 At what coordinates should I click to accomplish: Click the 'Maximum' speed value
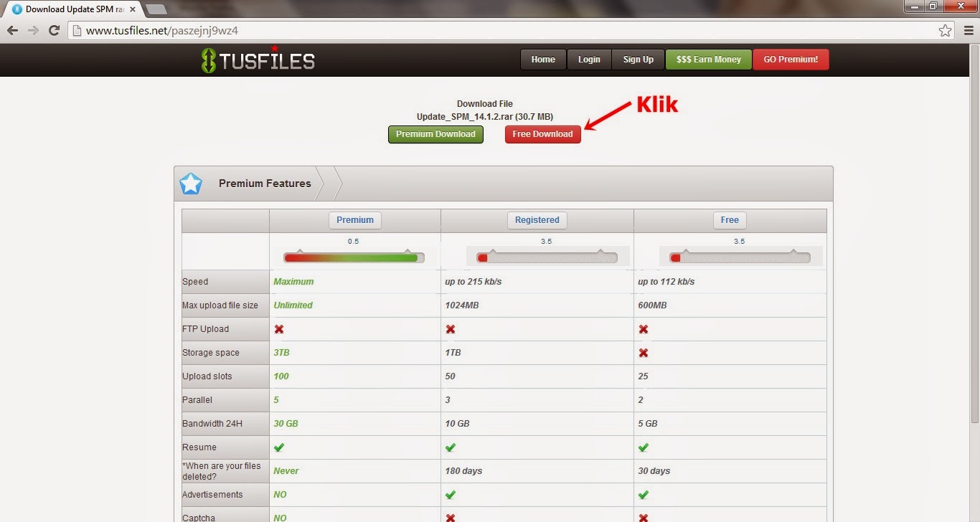(293, 282)
